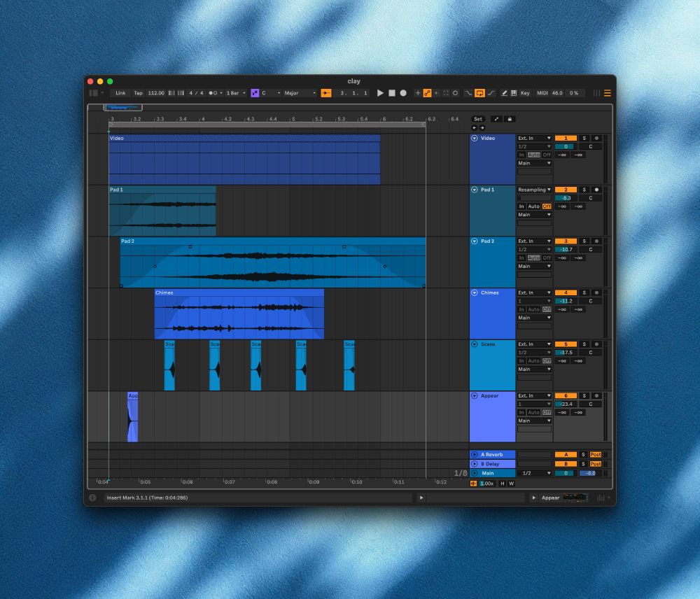This screenshot has width=700, height=599.
Task: Arm the Arrangement Record button
Action: (x=403, y=93)
